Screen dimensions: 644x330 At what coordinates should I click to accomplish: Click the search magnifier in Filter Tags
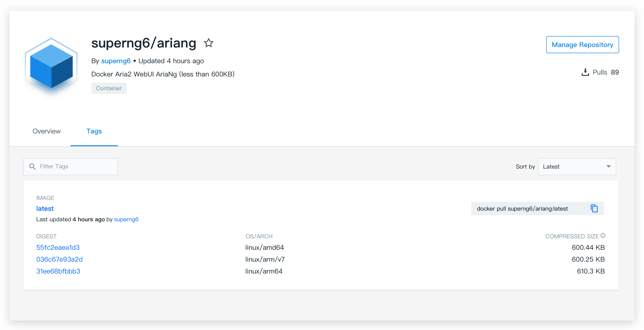tap(32, 167)
